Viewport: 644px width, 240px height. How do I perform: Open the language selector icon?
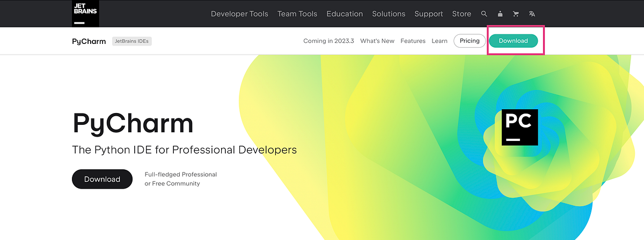pos(532,14)
